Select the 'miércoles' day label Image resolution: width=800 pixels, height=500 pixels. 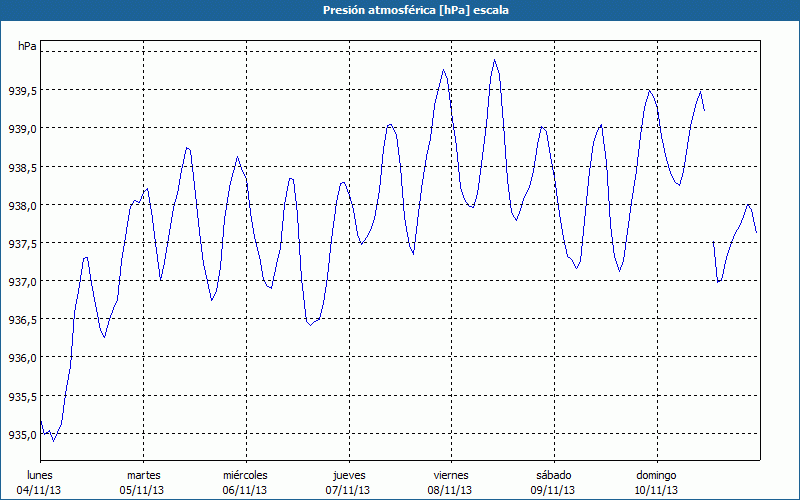click(245, 474)
